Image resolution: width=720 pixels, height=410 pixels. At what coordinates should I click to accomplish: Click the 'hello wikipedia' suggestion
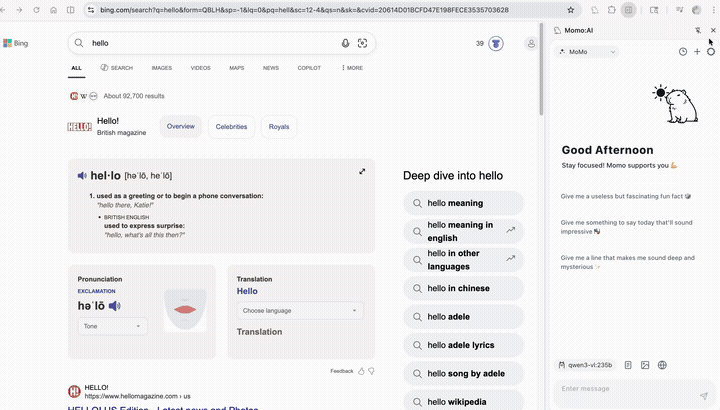[463, 401]
